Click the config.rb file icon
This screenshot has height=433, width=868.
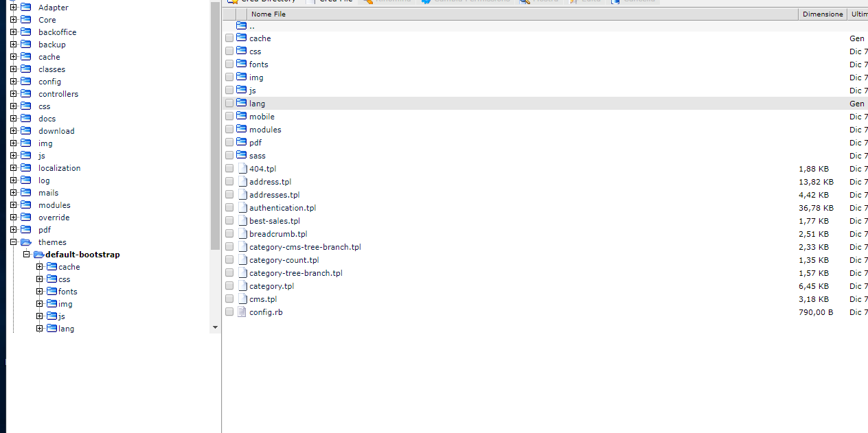(242, 312)
